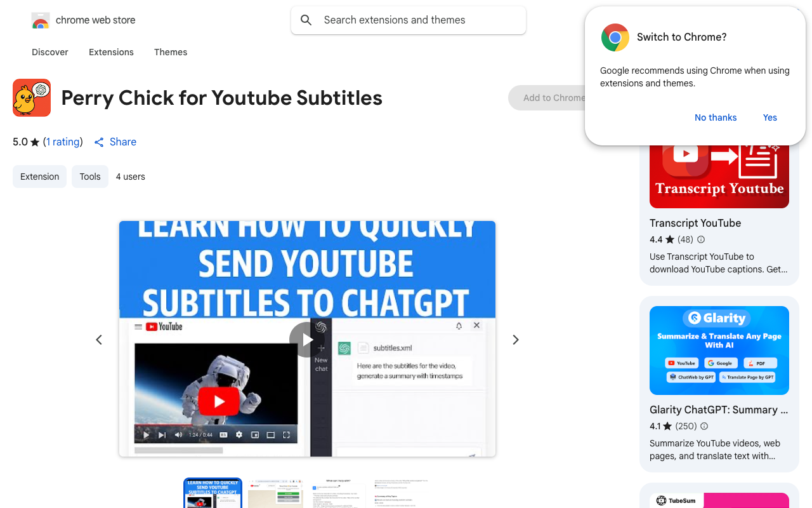
Task: Open the Discover tab
Action: (50, 52)
